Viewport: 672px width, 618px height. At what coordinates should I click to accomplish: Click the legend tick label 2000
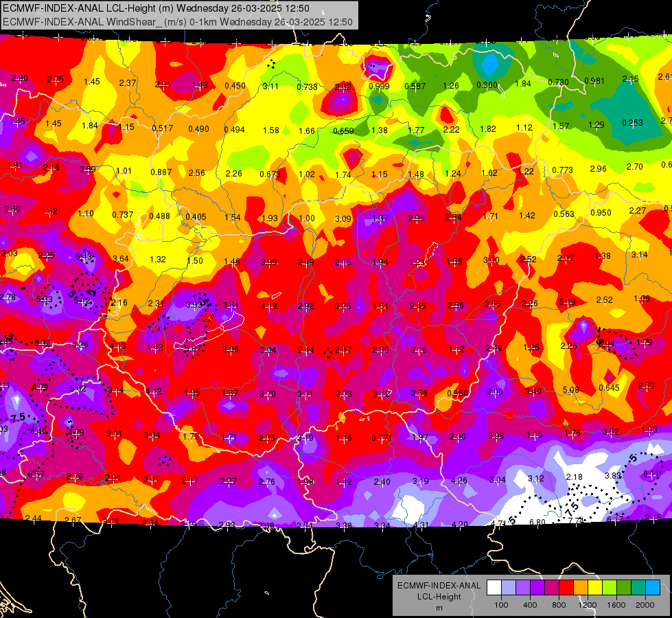645,605
